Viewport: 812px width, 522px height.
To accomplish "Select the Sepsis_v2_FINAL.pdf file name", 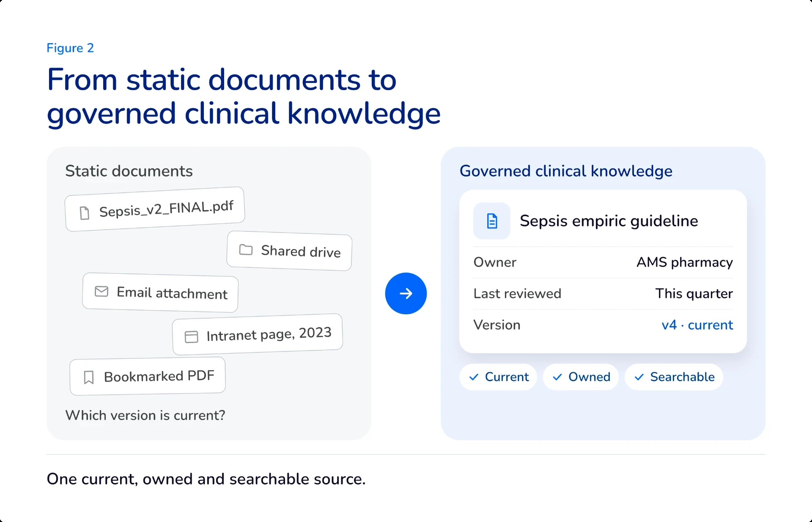I will [x=166, y=209].
